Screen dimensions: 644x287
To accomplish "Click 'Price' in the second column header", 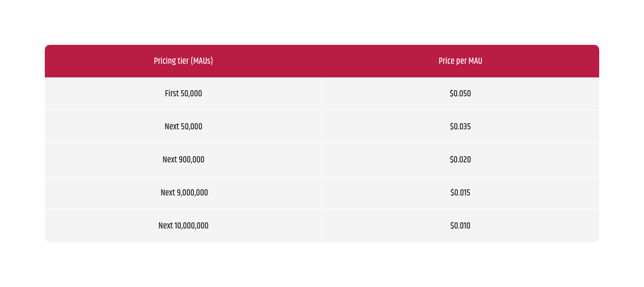I will point(446,61).
